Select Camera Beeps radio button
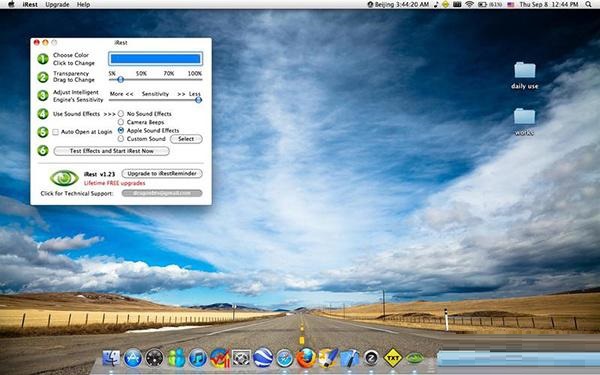The image size is (600, 375). 121,122
